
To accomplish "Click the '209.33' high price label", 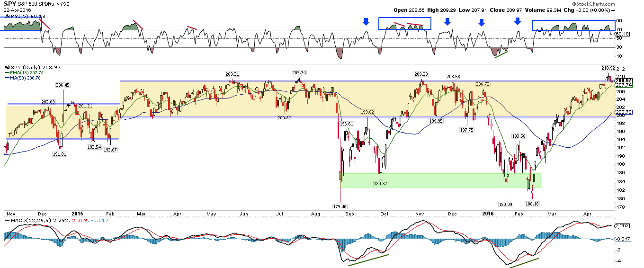I will coord(421,74).
